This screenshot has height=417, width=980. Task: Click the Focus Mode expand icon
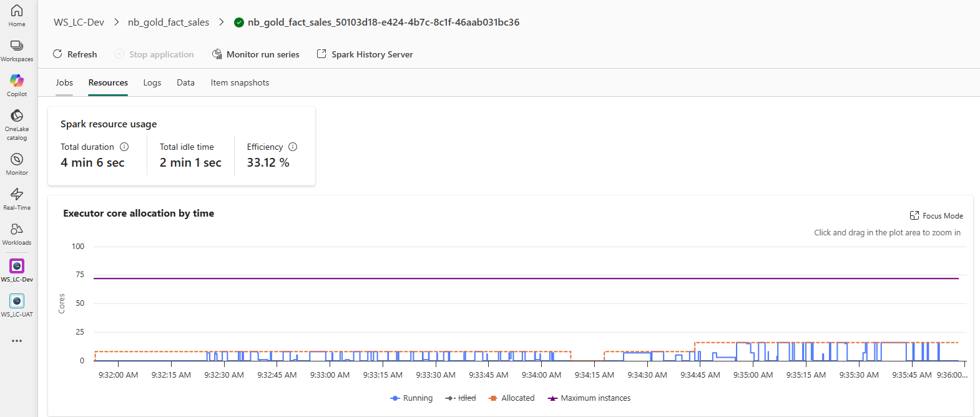[x=914, y=215]
